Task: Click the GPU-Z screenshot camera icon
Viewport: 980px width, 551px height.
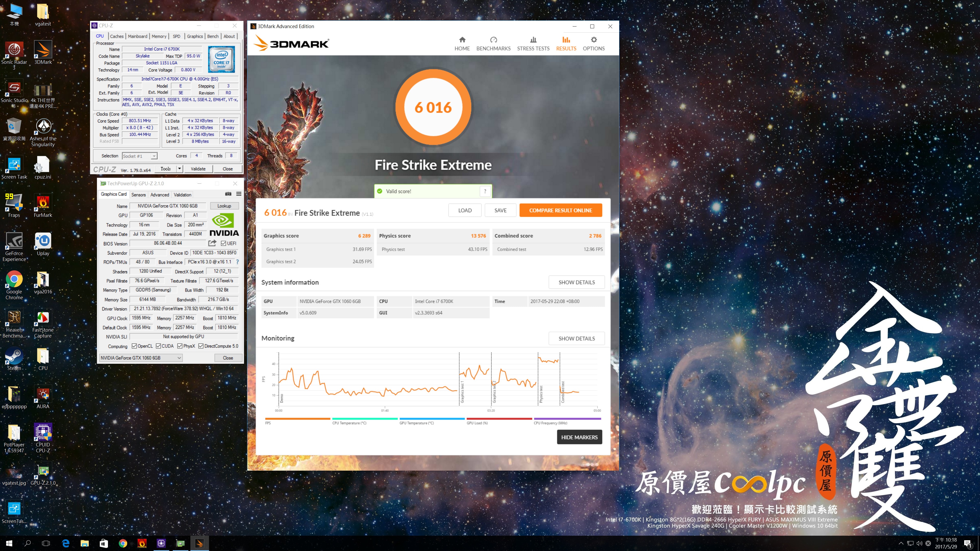Action: (x=228, y=194)
